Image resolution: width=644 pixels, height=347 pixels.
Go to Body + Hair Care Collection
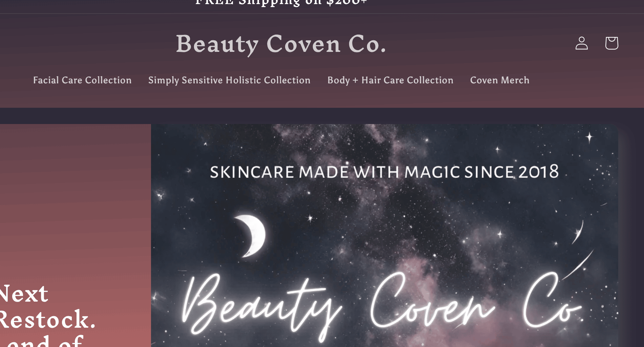pos(390,80)
